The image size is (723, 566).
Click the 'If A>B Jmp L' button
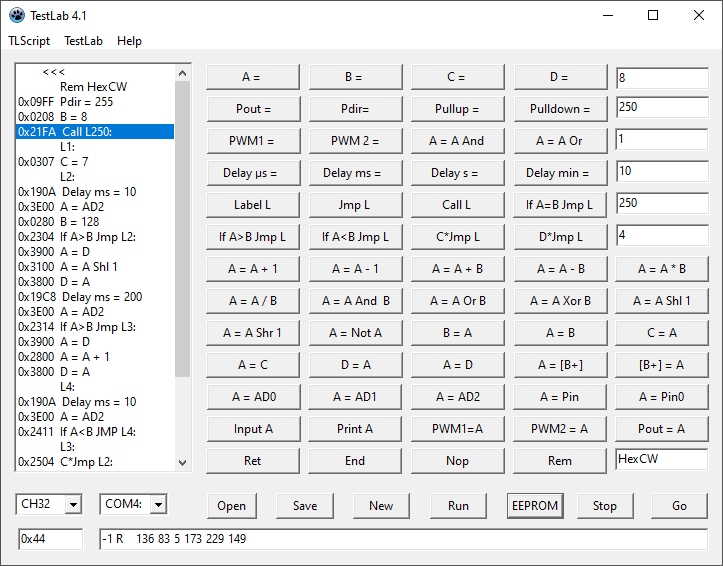click(x=252, y=237)
